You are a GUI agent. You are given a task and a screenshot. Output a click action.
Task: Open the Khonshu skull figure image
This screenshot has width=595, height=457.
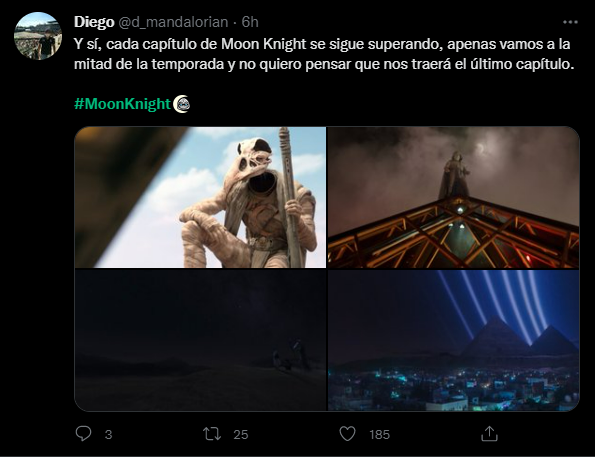[x=200, y=197]
